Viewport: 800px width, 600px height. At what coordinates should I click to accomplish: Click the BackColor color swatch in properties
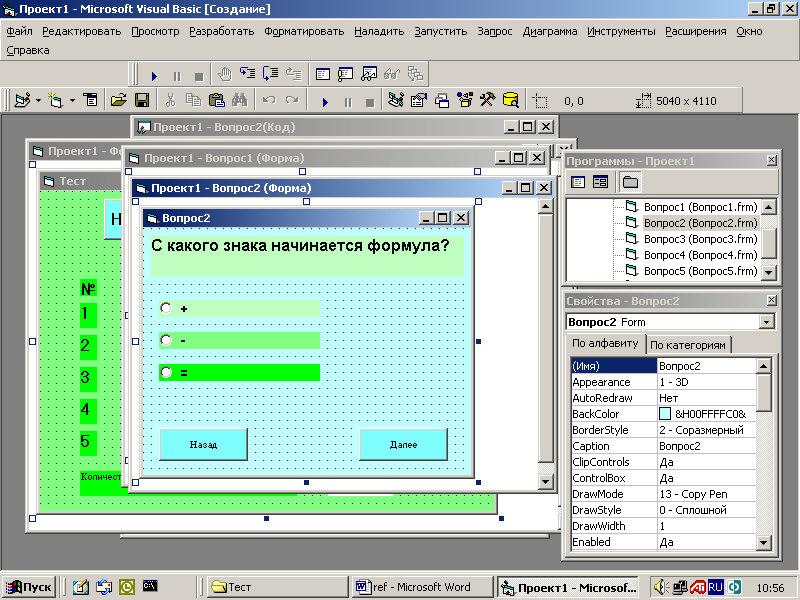tap(665, 414)
